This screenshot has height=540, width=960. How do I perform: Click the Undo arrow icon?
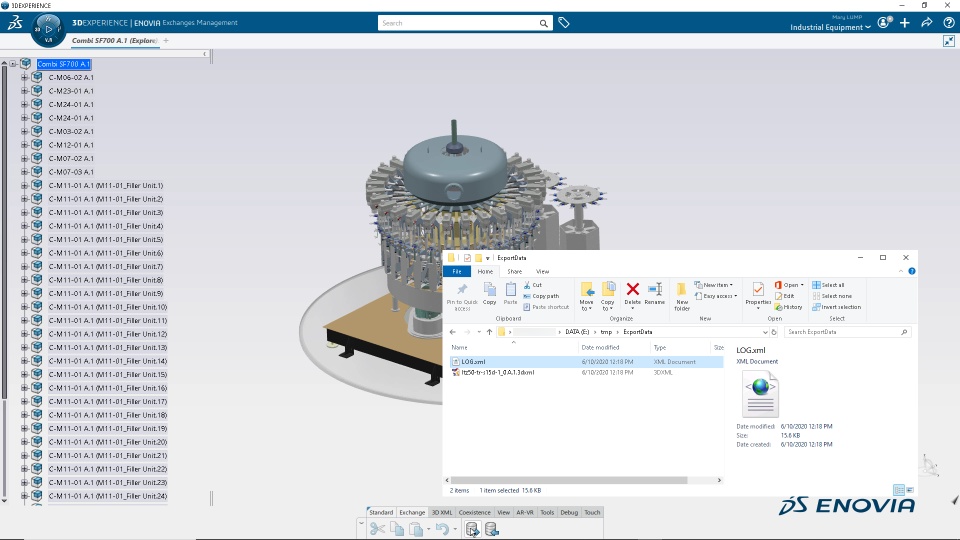pyautogui.click(x=442, y=529)
